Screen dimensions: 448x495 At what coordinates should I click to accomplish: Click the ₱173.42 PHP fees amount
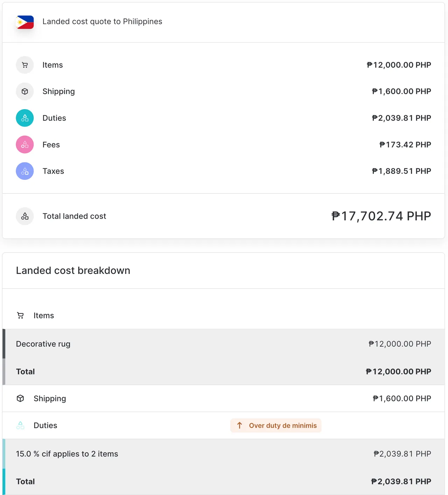(405, 145)
